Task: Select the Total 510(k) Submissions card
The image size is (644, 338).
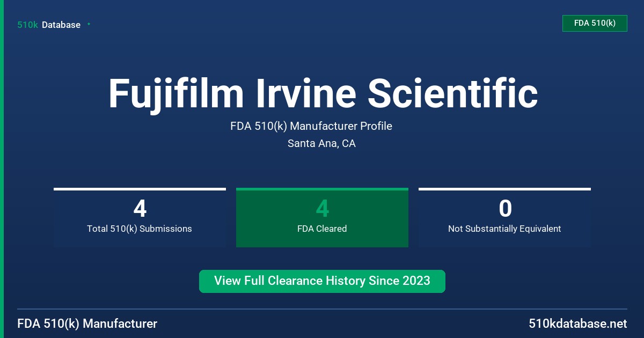Action: pyautogui.click(x=140, y=217)
